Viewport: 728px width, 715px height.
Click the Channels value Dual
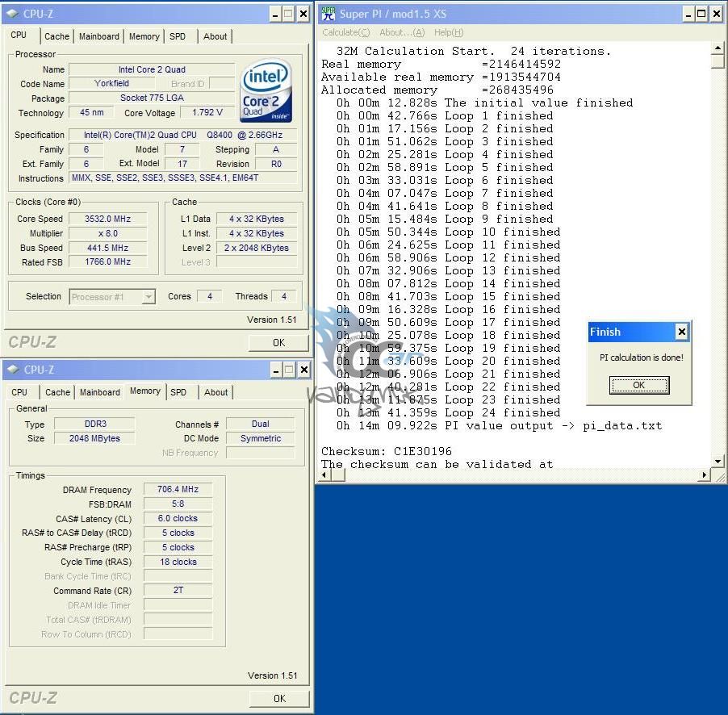261,424
